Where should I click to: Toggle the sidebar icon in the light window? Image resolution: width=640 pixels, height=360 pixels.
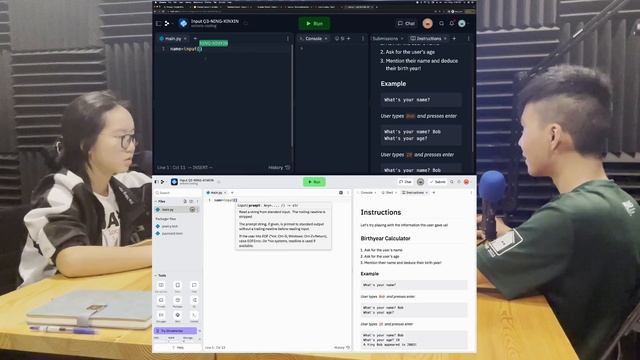(x=156, y=182)
